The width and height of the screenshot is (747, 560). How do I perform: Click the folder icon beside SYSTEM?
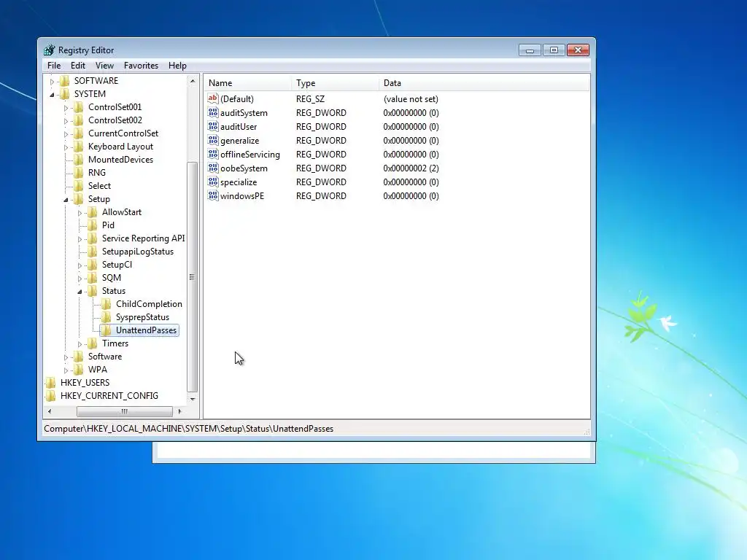coord(65,94)
